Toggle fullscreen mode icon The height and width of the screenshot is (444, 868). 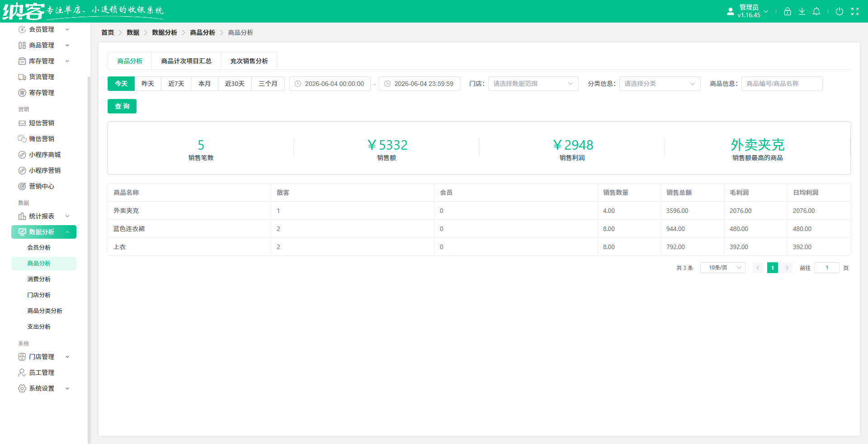click(x=855, y=11)
